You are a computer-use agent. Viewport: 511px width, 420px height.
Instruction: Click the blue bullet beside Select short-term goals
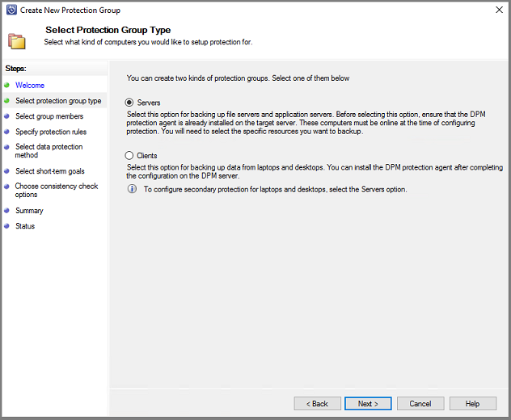coord(6,171)
